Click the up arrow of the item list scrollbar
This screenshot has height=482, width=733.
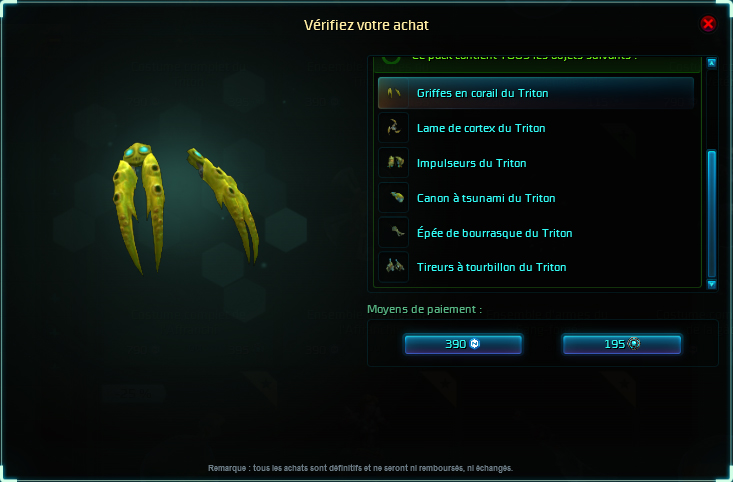pos(711,63)
